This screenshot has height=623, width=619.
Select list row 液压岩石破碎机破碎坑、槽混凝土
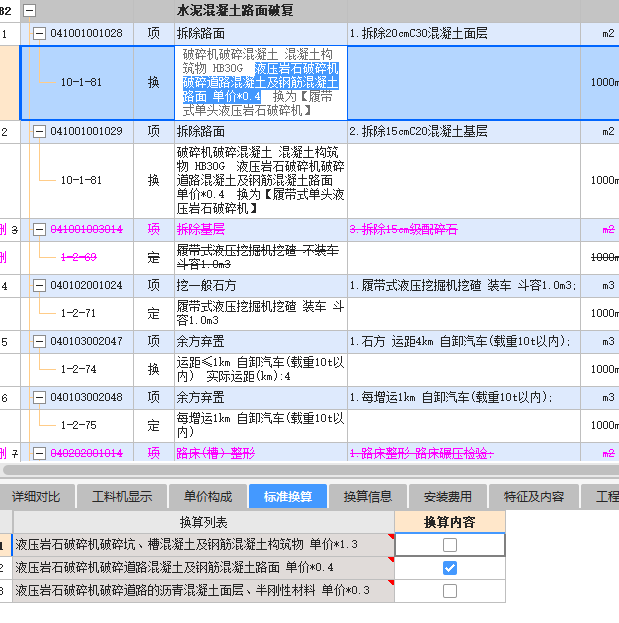[204, 545]
